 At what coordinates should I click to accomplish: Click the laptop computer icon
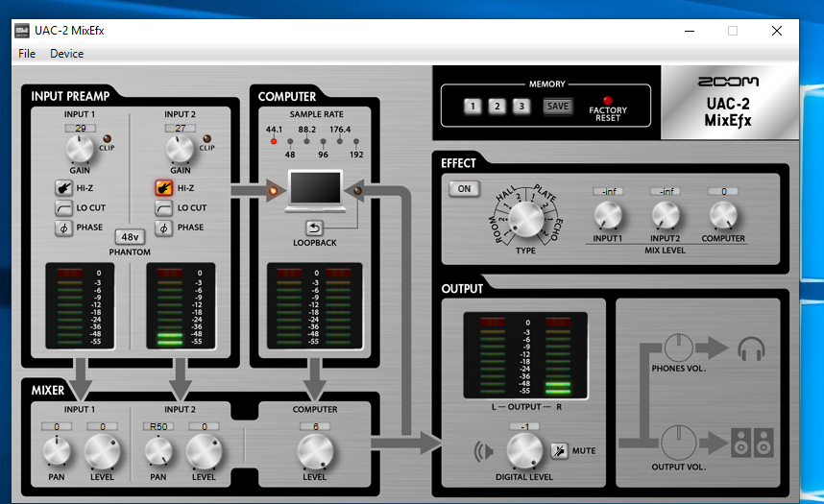[315, 191]
